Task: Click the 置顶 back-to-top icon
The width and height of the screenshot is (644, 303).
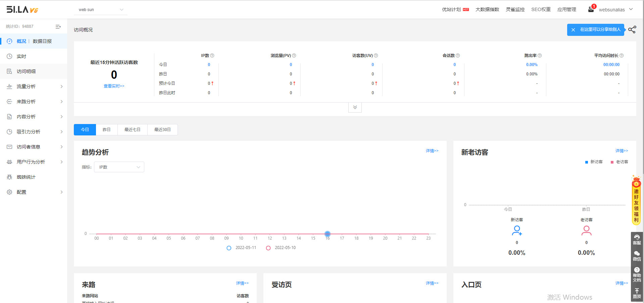Action: click(637, 293)
